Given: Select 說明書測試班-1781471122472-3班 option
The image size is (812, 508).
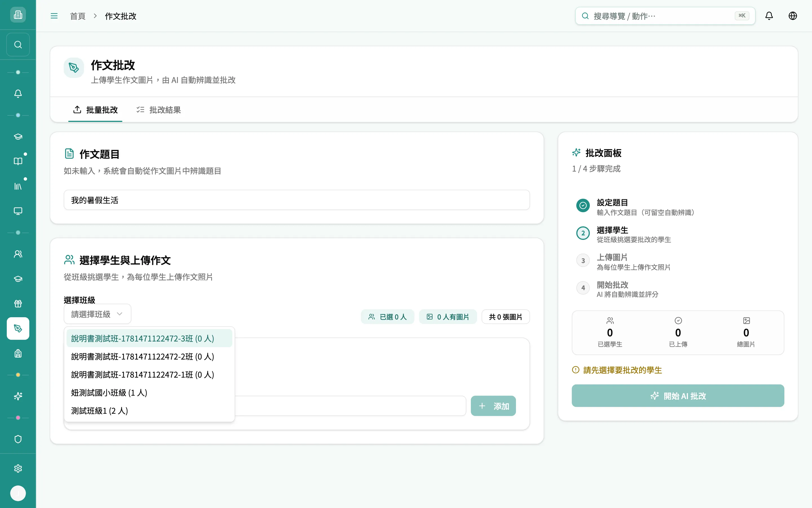Looking at the screenshot, I should [149, 338].
